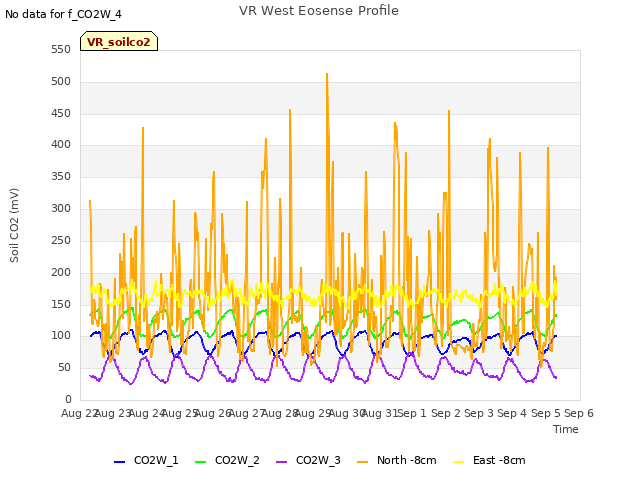The width and height of the screenshot is (640, 480).
Task: Click the 100 y-axis tick label
Action: [61, 336]
